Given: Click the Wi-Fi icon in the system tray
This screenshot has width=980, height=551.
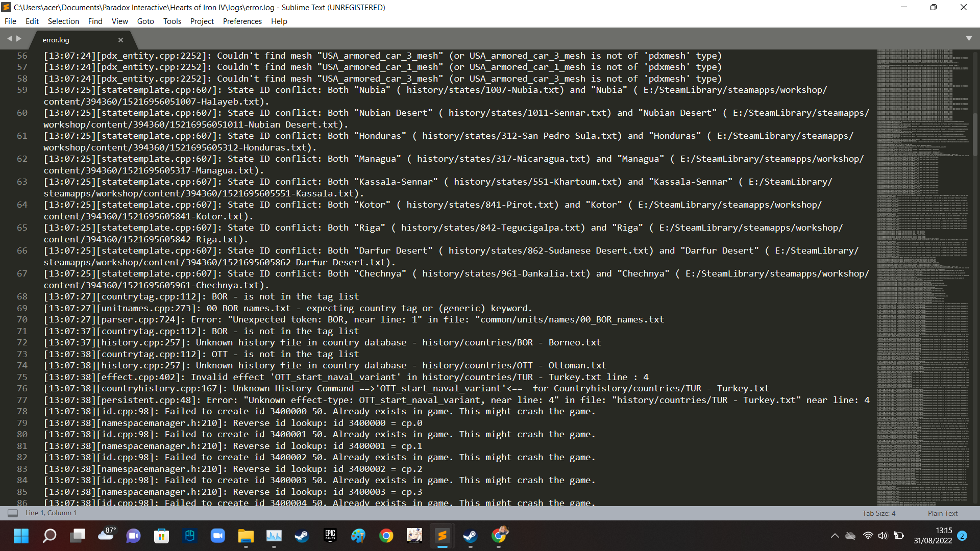Looking at the screenshot, I should (x=868, y=536).
